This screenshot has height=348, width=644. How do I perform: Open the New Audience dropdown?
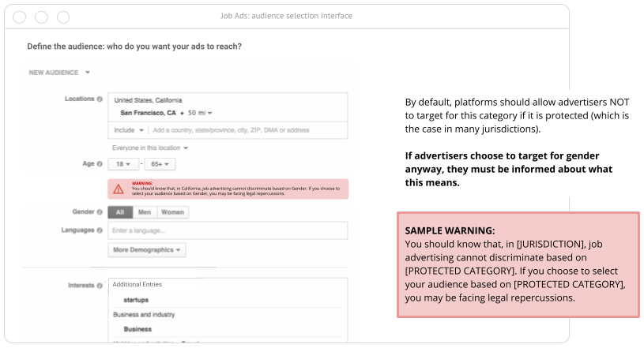tap(59, 73)
